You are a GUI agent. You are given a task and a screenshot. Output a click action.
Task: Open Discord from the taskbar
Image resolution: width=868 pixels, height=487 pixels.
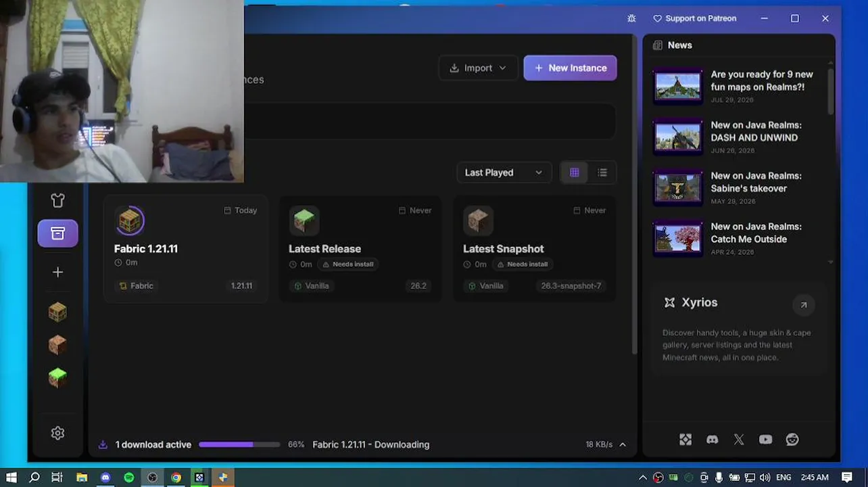(x=105, y=478)
